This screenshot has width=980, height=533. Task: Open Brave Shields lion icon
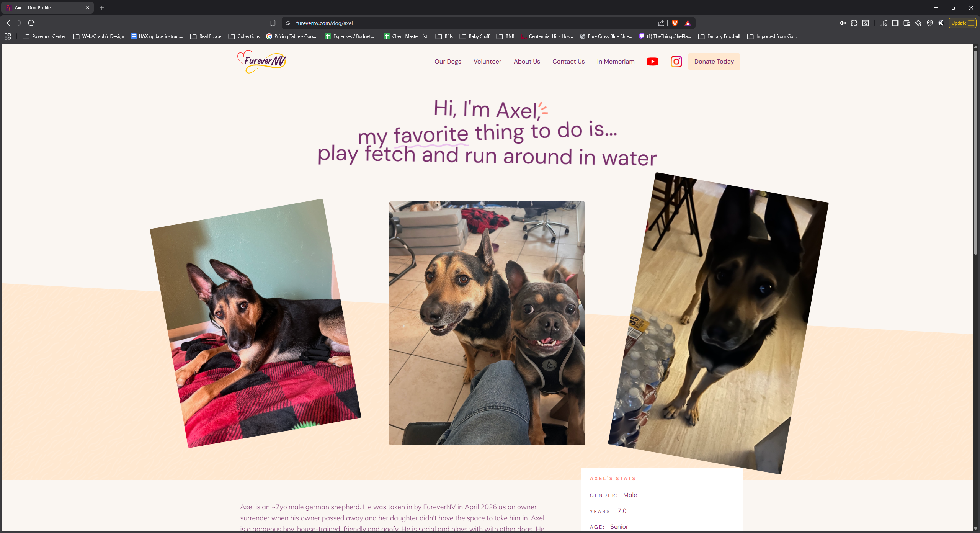pos(675,23)
